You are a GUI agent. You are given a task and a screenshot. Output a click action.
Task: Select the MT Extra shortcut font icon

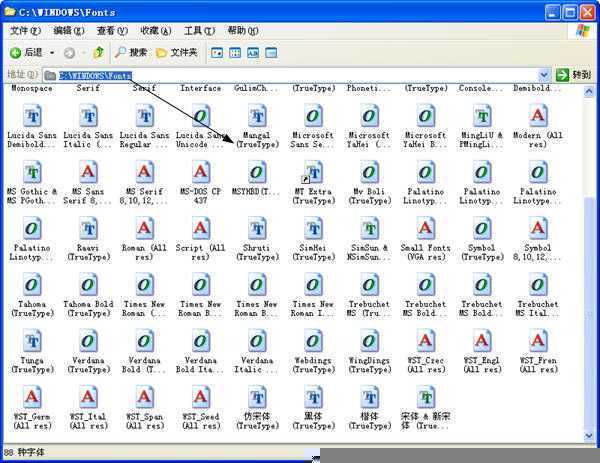tap(313, 173)
